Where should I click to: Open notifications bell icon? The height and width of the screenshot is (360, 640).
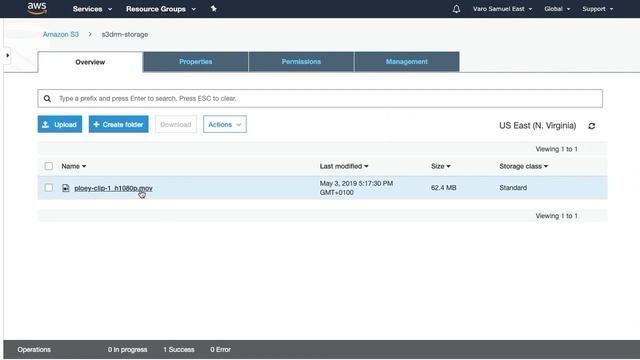[x=456, y=9]
